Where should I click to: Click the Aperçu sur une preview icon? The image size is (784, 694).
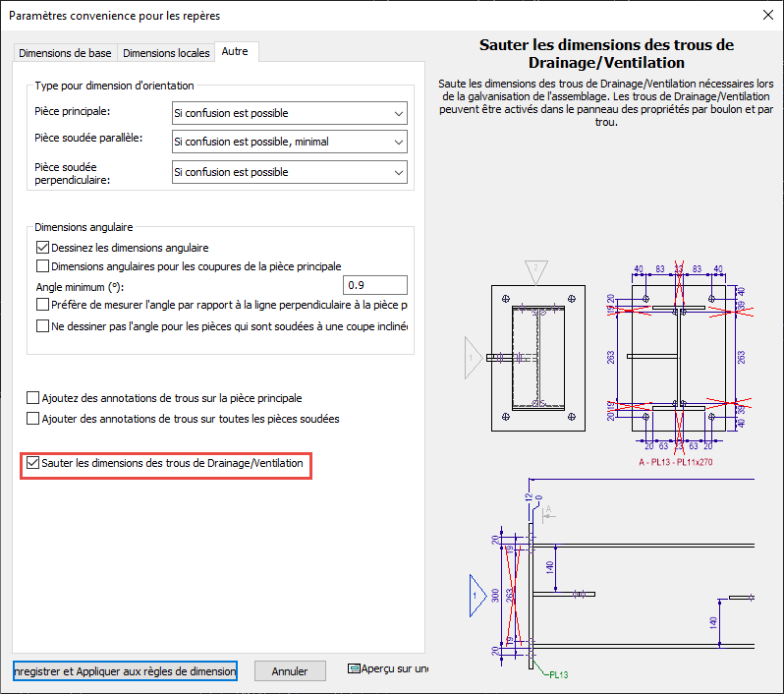(354, 668)
